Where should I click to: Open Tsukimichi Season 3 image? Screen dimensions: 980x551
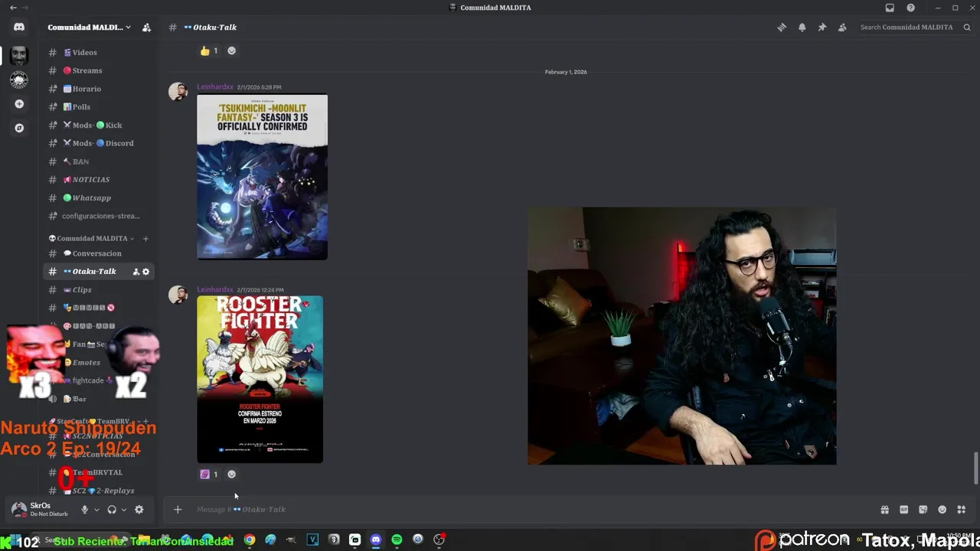pyautogui.click(x=262, y=177)
